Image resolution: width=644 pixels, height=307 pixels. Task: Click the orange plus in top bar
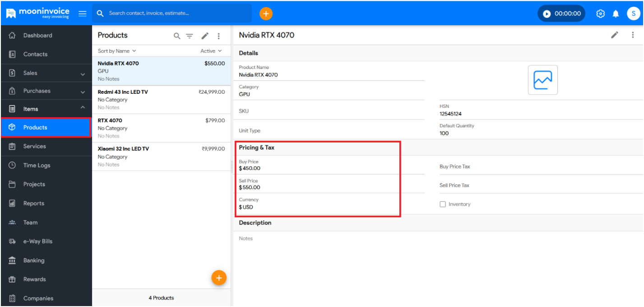pyautogui.click(x=266, y=14)
